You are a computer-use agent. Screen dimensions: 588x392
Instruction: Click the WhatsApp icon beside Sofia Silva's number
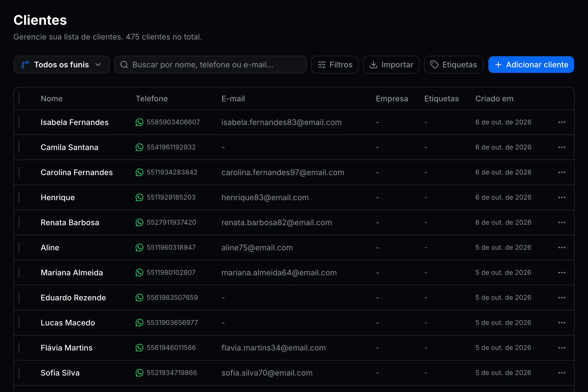pos(139,373)
